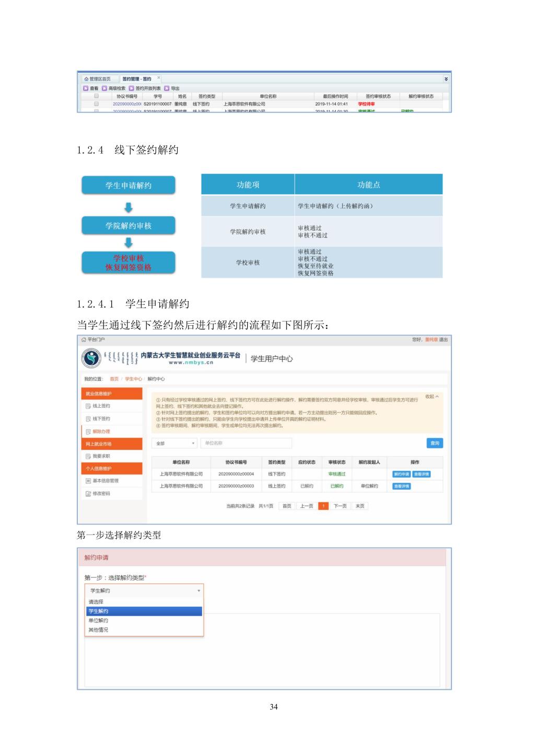Click the blue 查询 button

click(x=435, y=443)
